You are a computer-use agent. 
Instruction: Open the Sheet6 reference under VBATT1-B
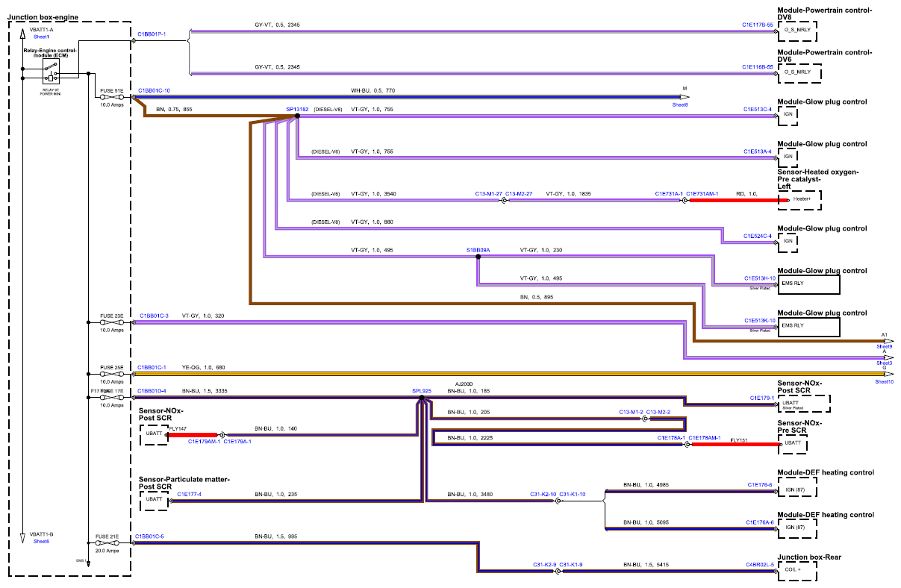pyautogui.click(x=41, y=541)
